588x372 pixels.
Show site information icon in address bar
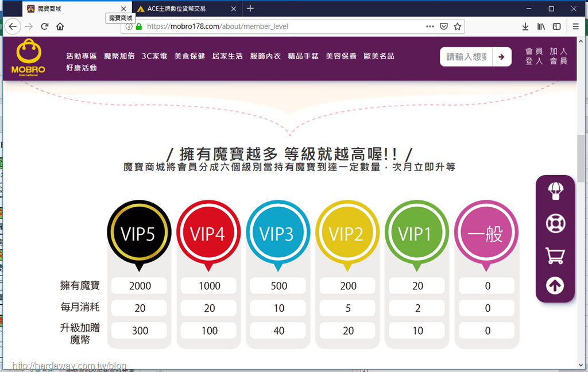point(129,26)
